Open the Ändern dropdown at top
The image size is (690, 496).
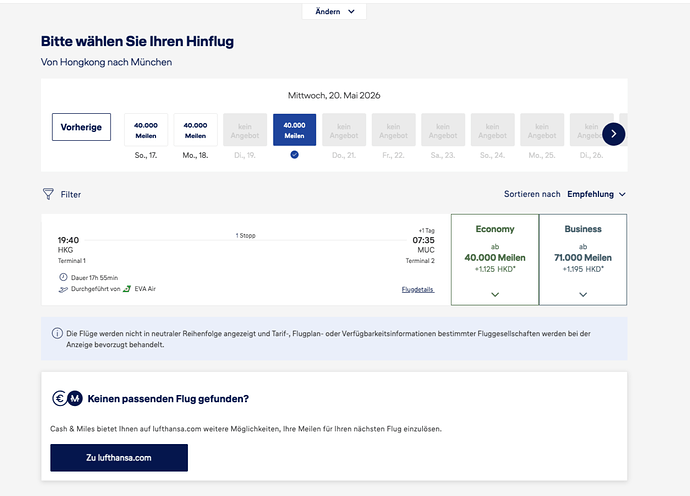pos(334,11)
